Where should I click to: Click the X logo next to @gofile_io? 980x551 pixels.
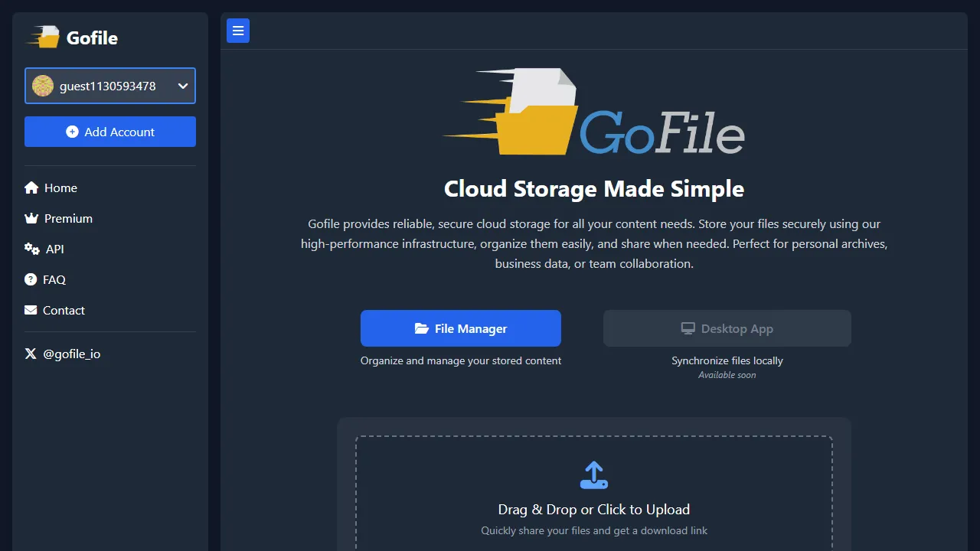pos(30,354)
